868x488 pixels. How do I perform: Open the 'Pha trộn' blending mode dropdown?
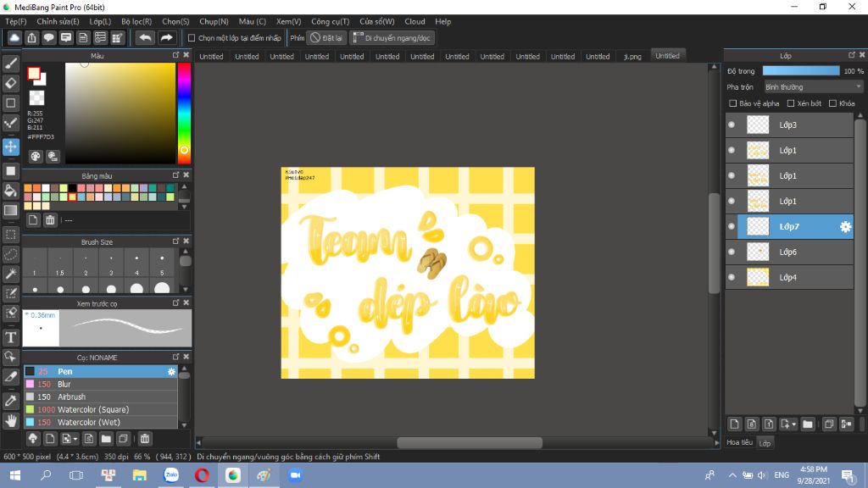(x=812, y=86)
